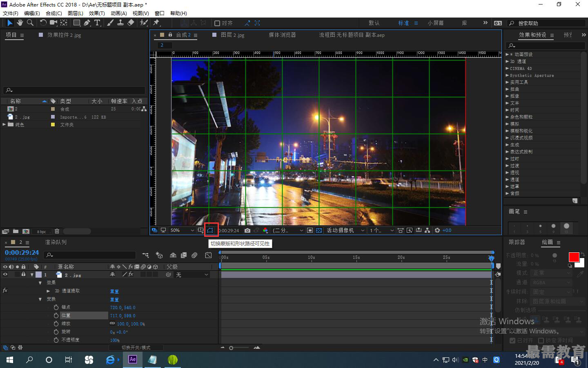Collapse the 变换 transform group
Viewport: 588px width, 368px height.
click(40, 299)
